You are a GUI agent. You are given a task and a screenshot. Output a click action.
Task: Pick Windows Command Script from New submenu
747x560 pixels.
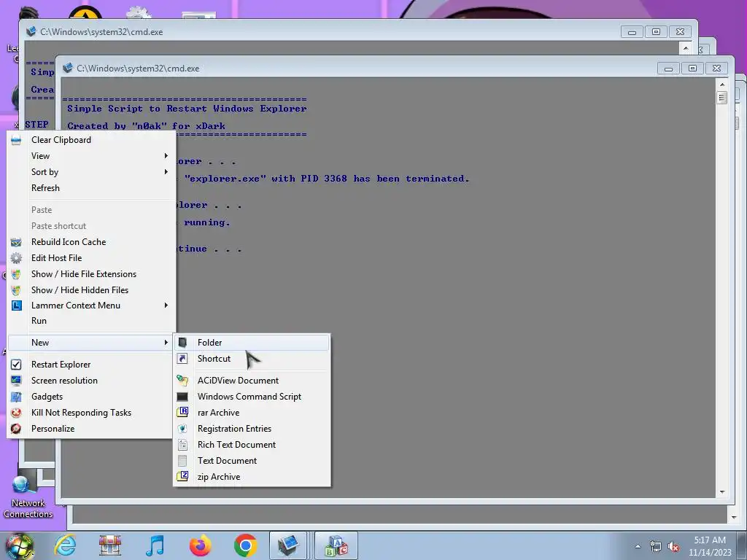[252, 397]
